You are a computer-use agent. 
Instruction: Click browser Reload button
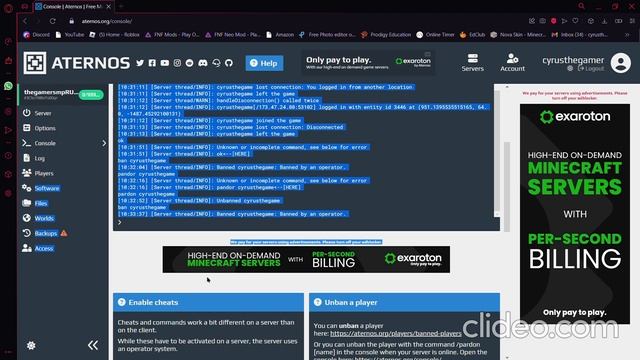point(53,21)
